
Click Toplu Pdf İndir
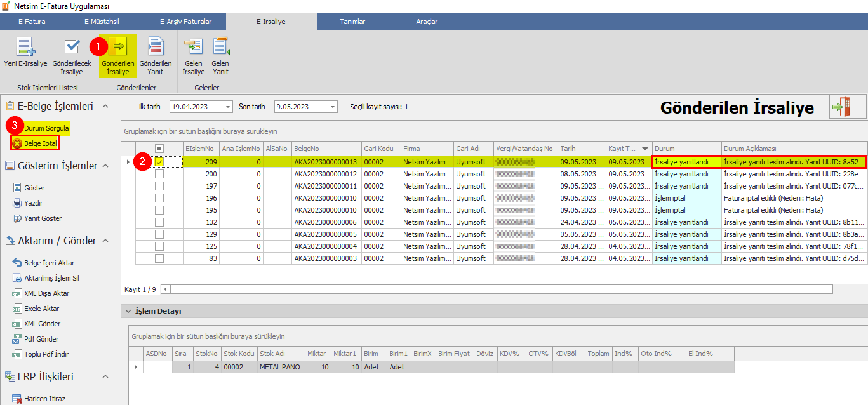(x=41, y=354)
